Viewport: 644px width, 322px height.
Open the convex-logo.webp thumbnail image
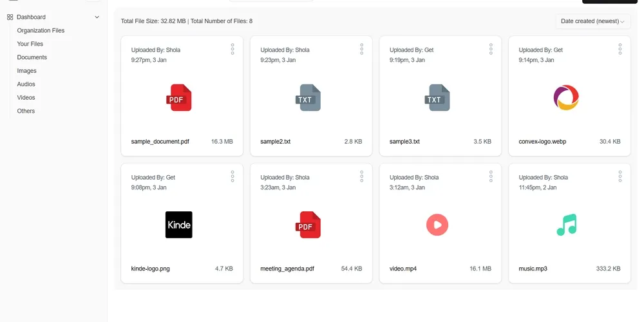click(x=566, y=98)
